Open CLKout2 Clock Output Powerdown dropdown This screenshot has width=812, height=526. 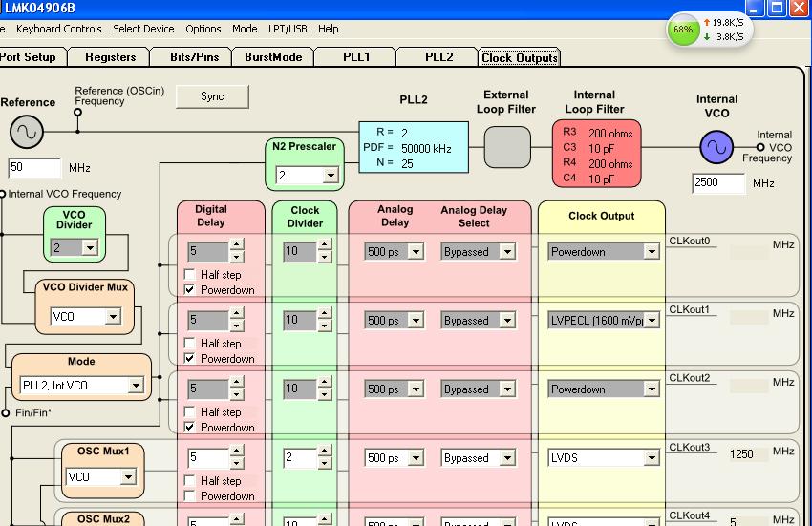652,389
